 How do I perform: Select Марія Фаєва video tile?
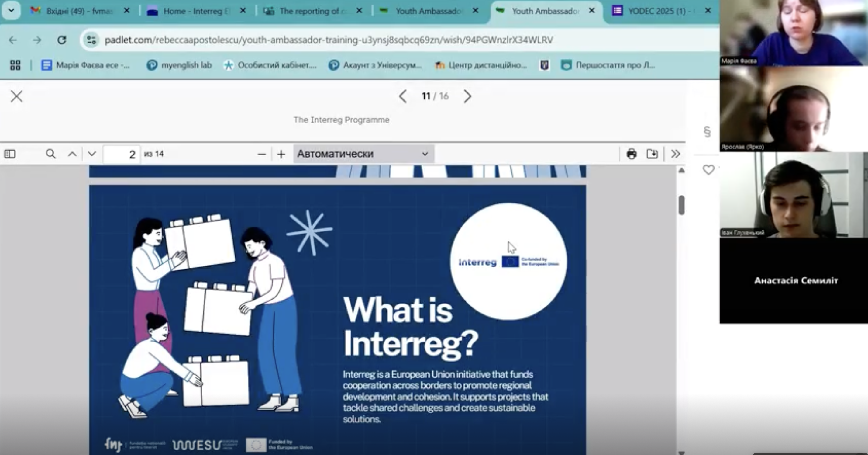[x=794, y=33]
